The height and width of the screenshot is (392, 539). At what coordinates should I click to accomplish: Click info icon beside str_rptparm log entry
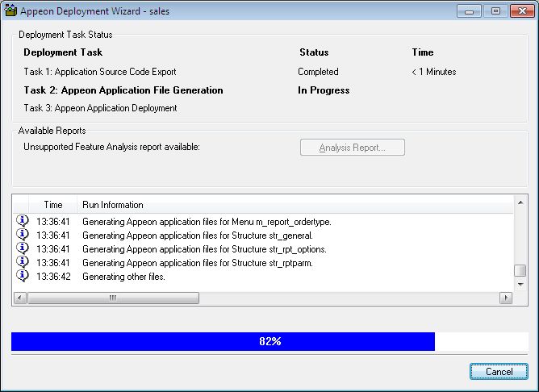(23, 262)
